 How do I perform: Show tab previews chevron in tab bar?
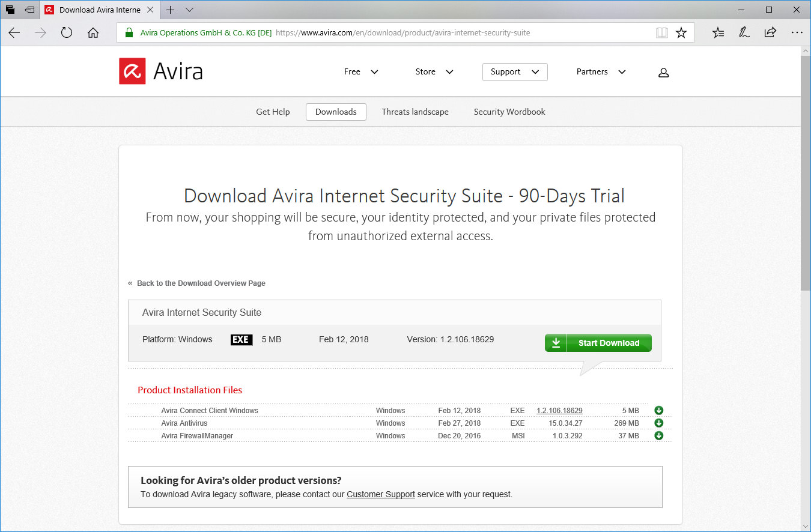(190, 10)
